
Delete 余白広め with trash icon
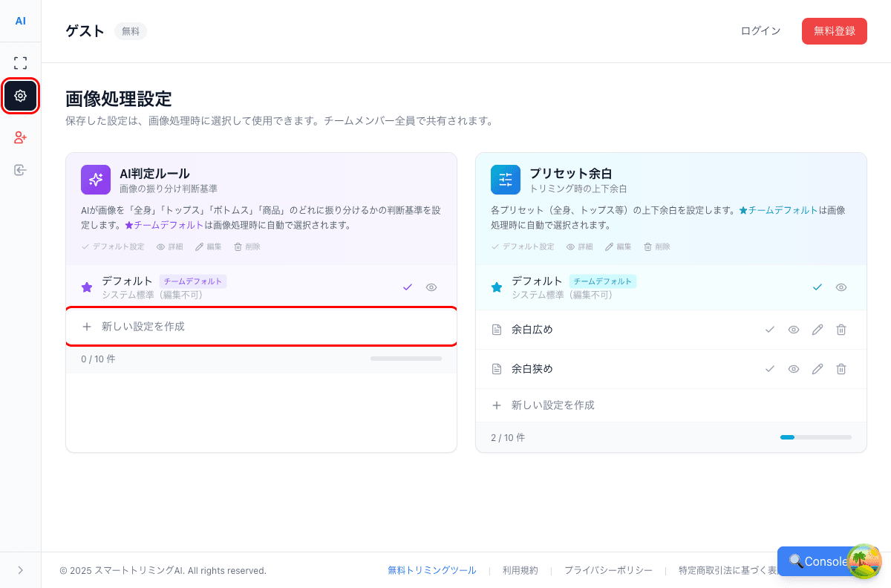(x=841, y=330)
